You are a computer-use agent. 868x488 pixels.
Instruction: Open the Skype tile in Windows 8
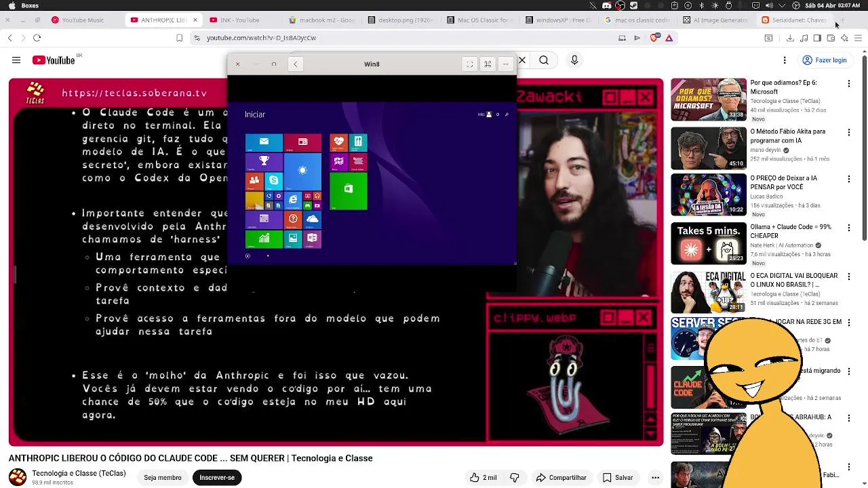point(273,180)
